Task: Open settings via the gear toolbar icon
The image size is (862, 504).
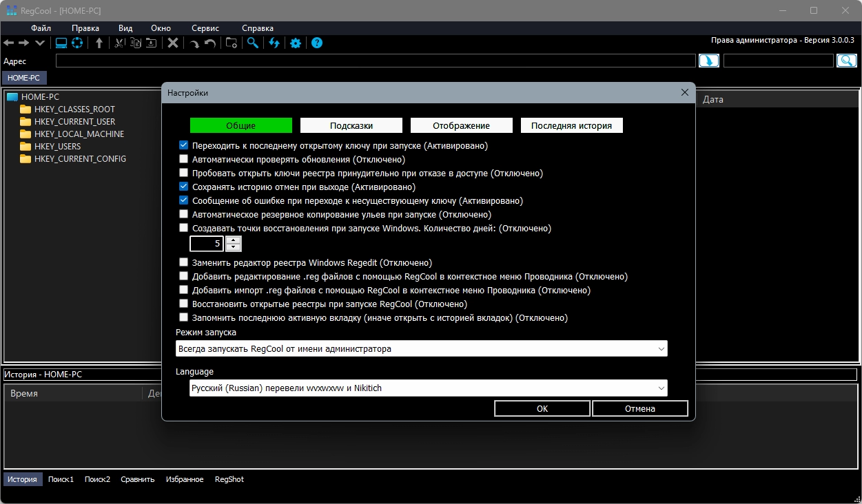Action: (296, 43)
